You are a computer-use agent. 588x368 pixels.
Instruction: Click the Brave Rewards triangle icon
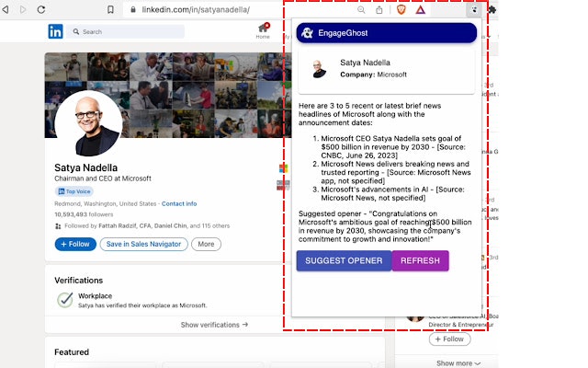421,10
